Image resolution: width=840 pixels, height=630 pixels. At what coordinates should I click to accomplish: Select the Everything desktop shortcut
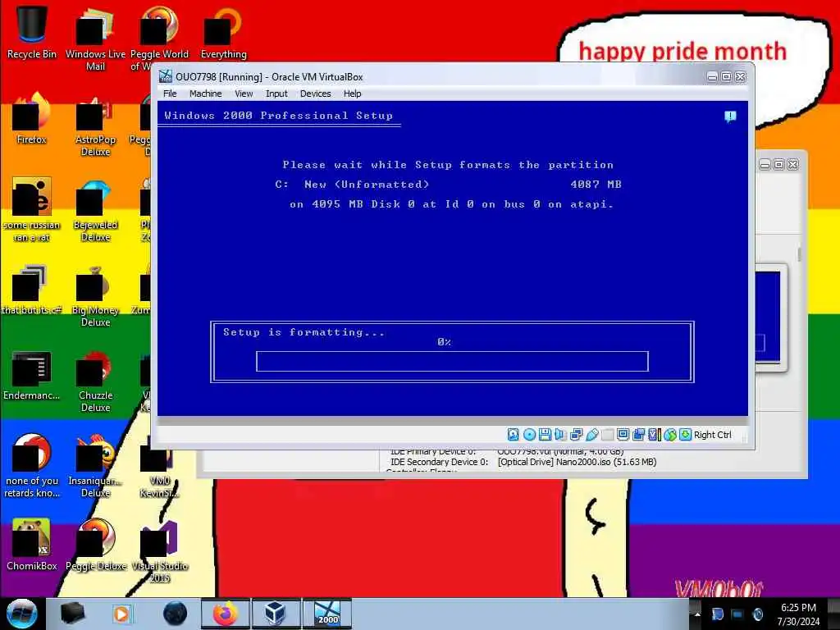(x=223, y=32)
